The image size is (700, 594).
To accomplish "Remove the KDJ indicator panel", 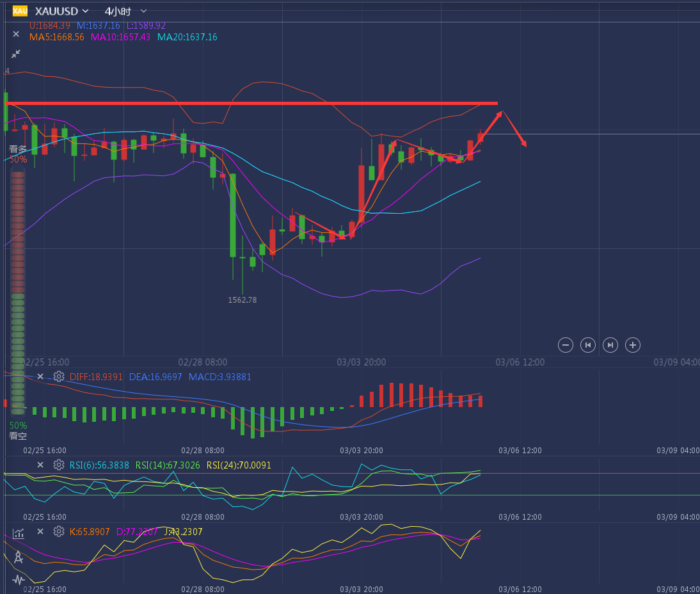I will pos(40,531).
